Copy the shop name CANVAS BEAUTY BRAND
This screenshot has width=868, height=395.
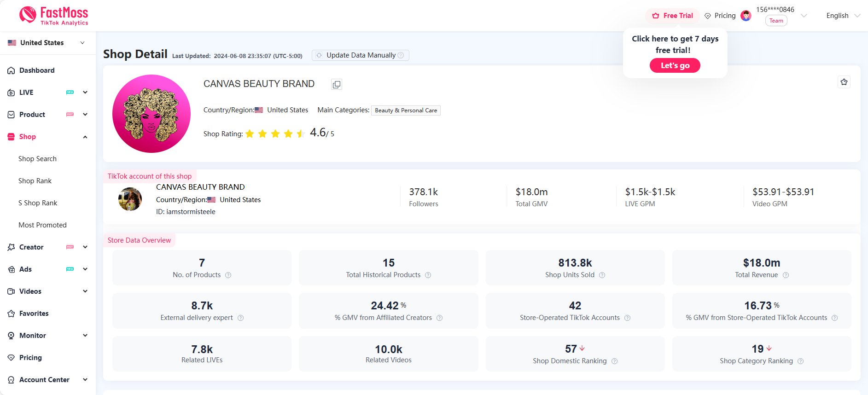click(x=337, y=84)
